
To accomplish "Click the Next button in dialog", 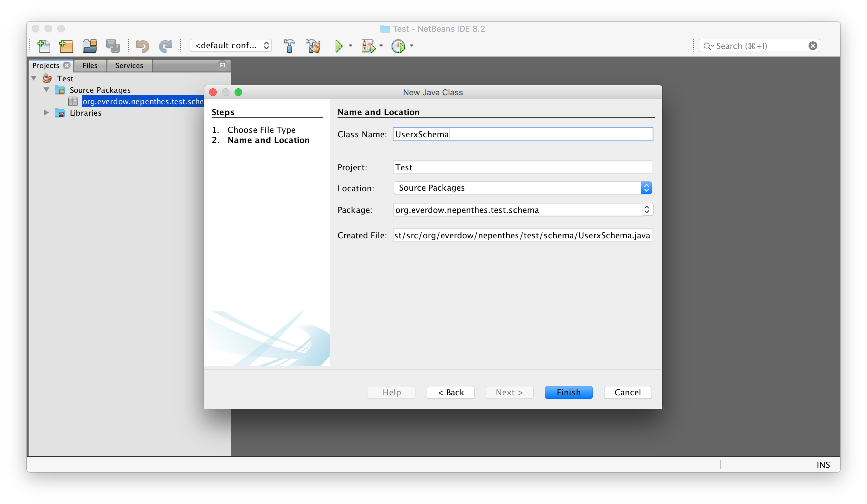I will click(509, 392).
